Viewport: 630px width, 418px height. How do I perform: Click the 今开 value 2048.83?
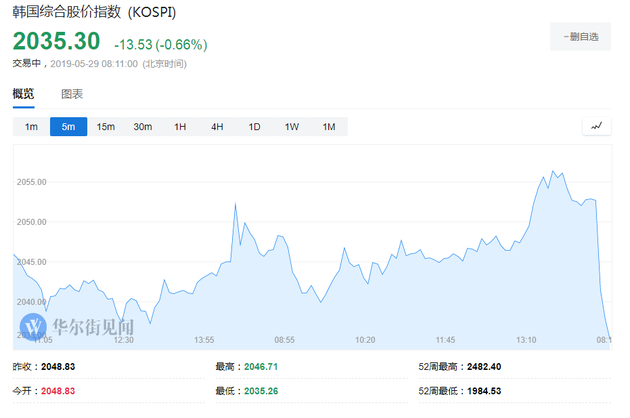[58, 391]
